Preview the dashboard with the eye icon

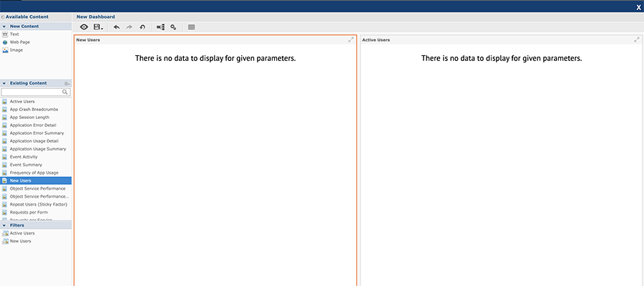pyautogui.click(x=84, y=27)
